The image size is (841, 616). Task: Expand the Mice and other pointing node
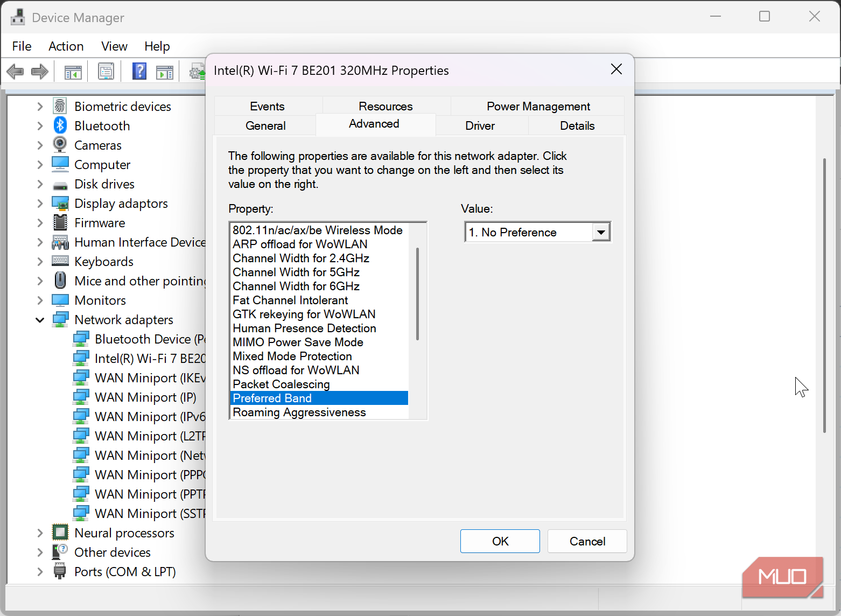coord(40,281)
